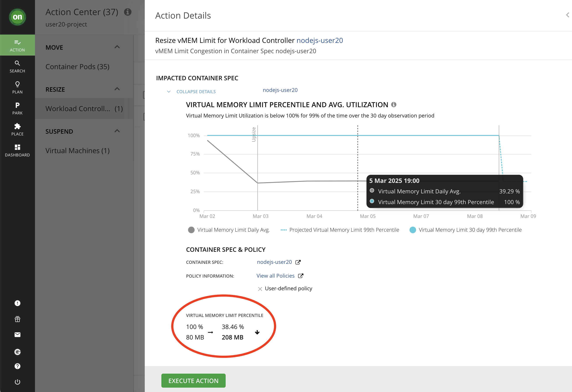Click the exclamation alert icon in sidebar
This screenshot has width=572, height=392.
click(x=17, y=303)
